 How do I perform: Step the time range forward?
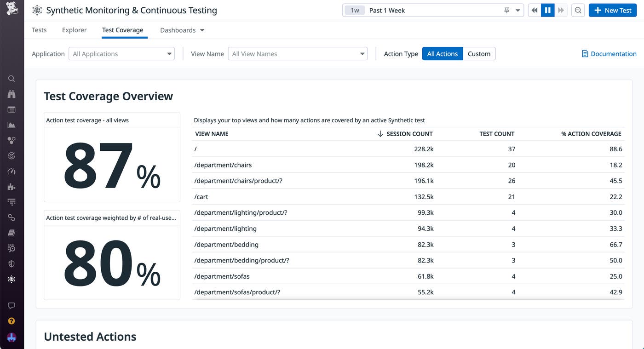pyautogui.click(x=561, y=10)
